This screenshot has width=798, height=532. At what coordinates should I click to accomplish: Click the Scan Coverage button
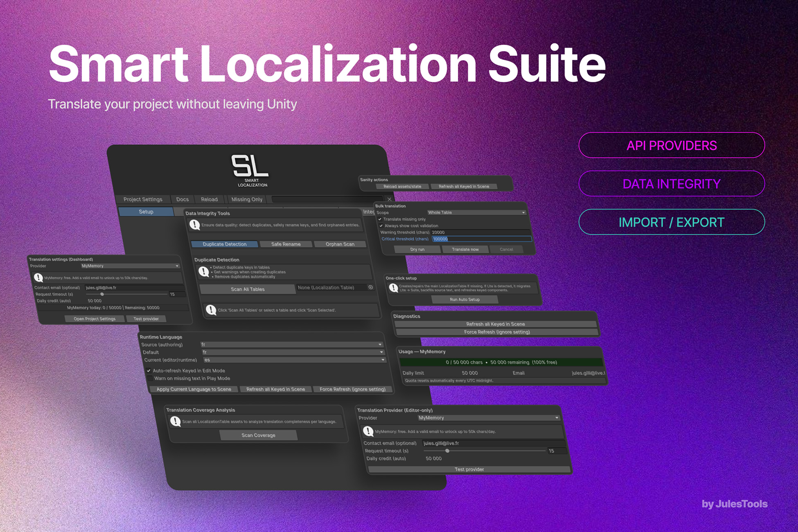(259, 435)
